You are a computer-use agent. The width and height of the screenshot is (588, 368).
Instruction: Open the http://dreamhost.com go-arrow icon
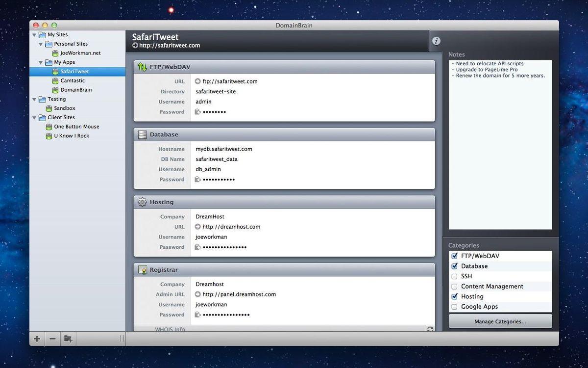[x=198, y=227]
